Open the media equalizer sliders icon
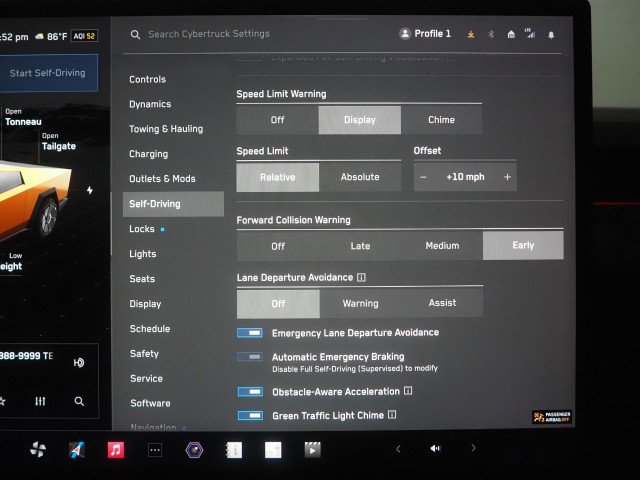The height and width of the screenshot is (480, 640). (x=40, y=401)
